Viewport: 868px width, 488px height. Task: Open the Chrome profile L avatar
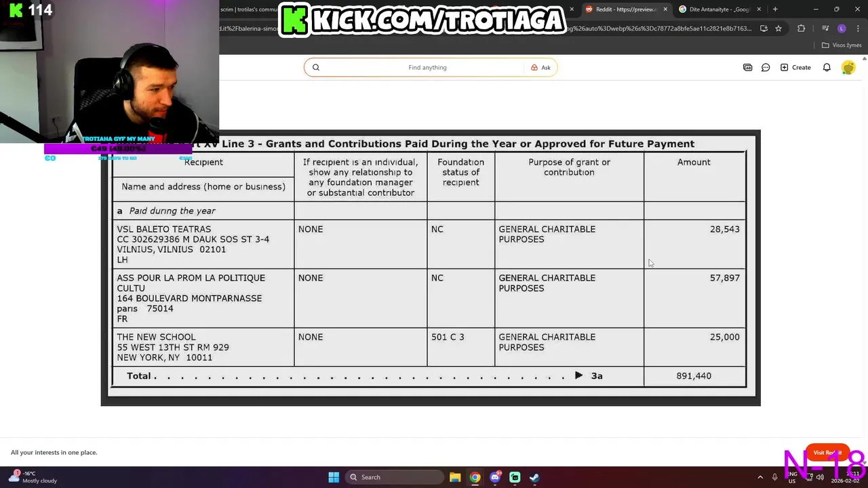click(x=842, y=28)
